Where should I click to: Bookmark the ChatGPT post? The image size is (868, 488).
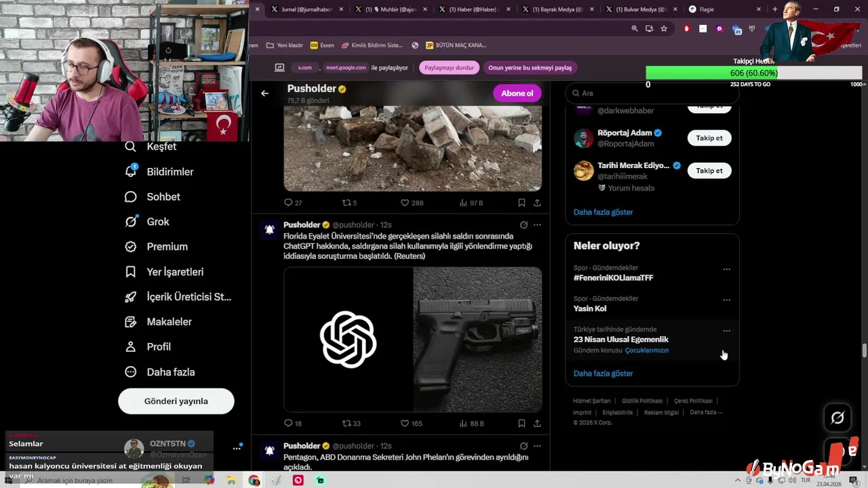coord(521,424)
